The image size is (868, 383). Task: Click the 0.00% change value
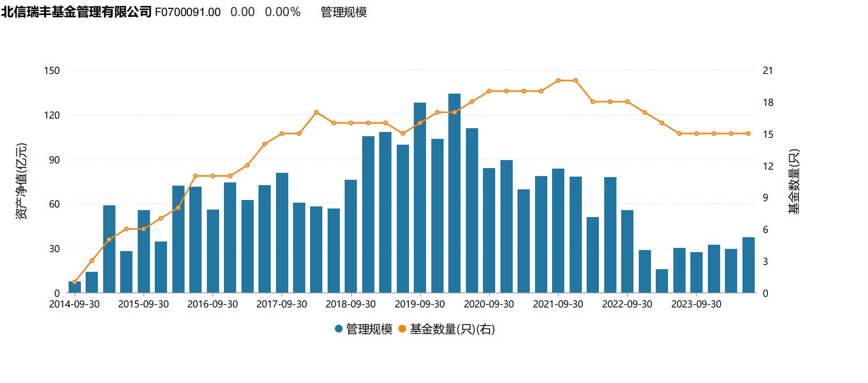pos(282,12)
